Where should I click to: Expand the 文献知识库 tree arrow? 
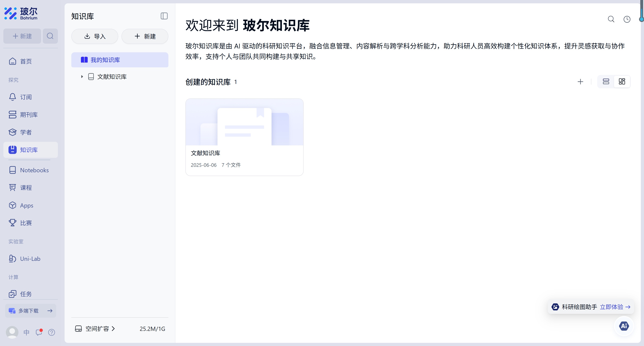click(82, 77)
